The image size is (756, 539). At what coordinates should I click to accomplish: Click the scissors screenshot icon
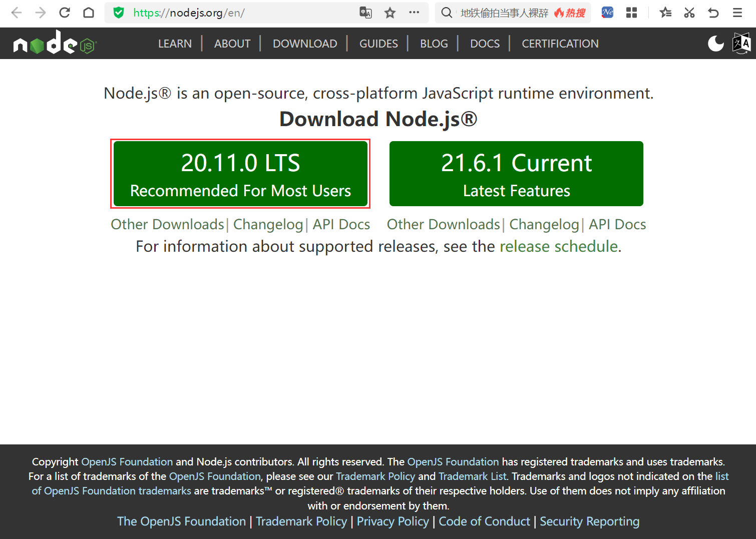(x=689, y=13)
